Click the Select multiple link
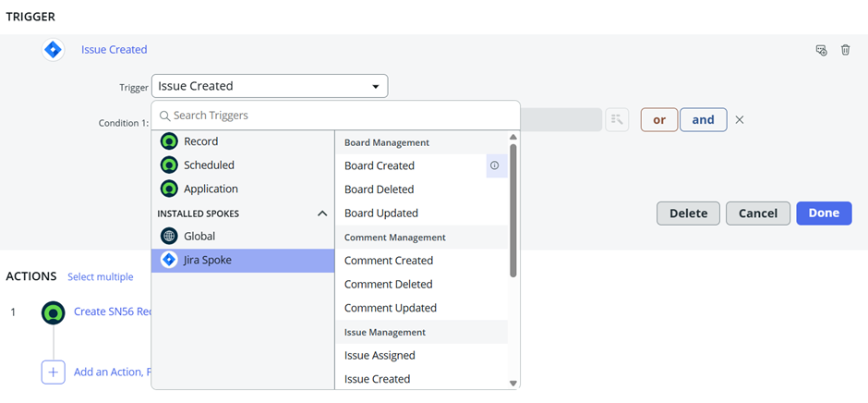Viewport: 868px width, 403px height. pos(101,276)
